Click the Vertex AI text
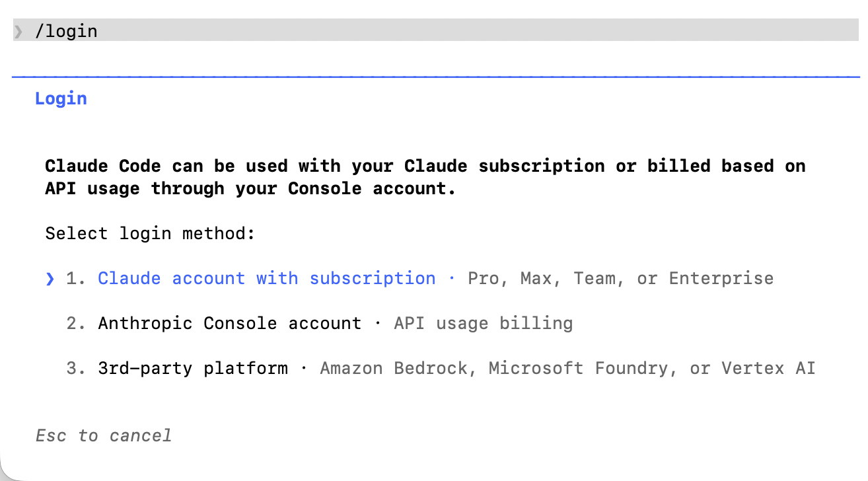Viewport: 868px width, 481px height. tap(768, 368)
